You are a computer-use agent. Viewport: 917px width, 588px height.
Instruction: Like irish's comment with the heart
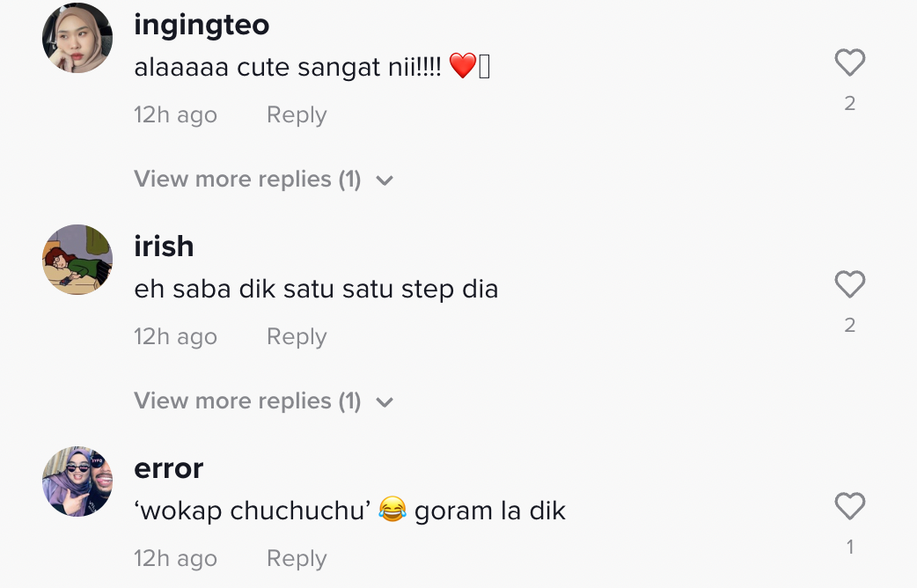tap(849, 284)
